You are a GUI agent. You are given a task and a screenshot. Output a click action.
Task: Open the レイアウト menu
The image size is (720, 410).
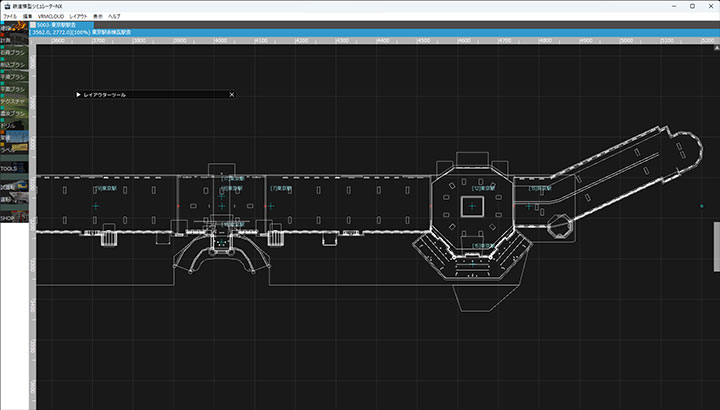click(x=78, y=16)
